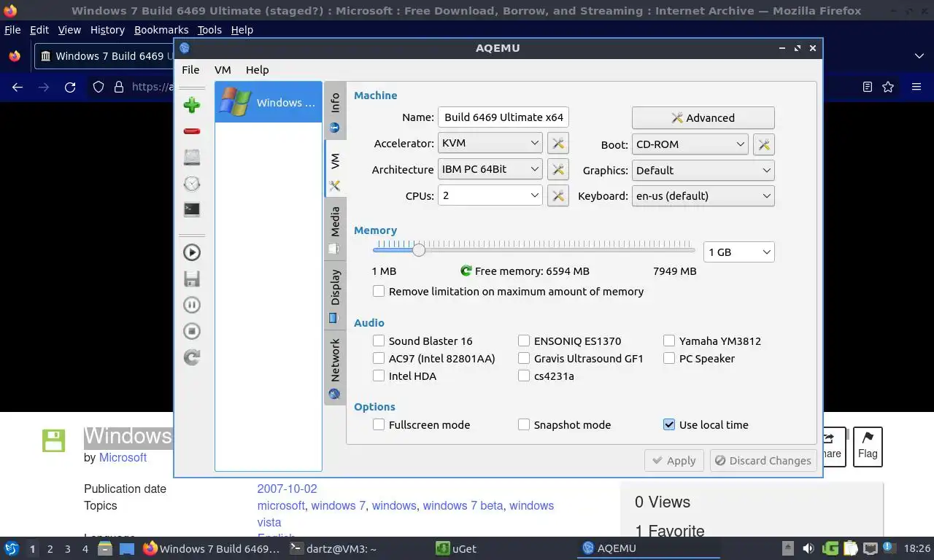Pause the virtual machine
Screen dimensions: 934x560
tap(192, 305)
